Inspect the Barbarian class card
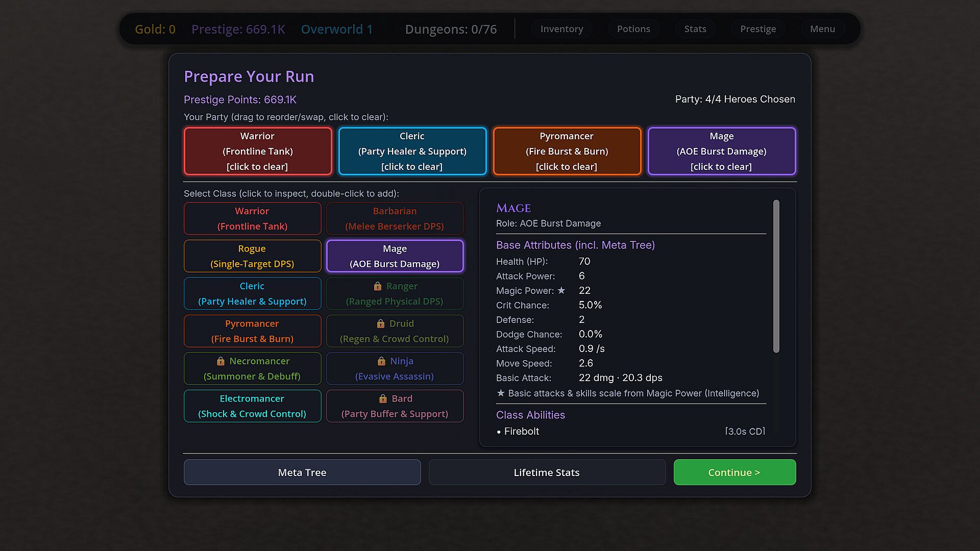The width and height of the screenshot is (980, 551). (x=395, y=218)
